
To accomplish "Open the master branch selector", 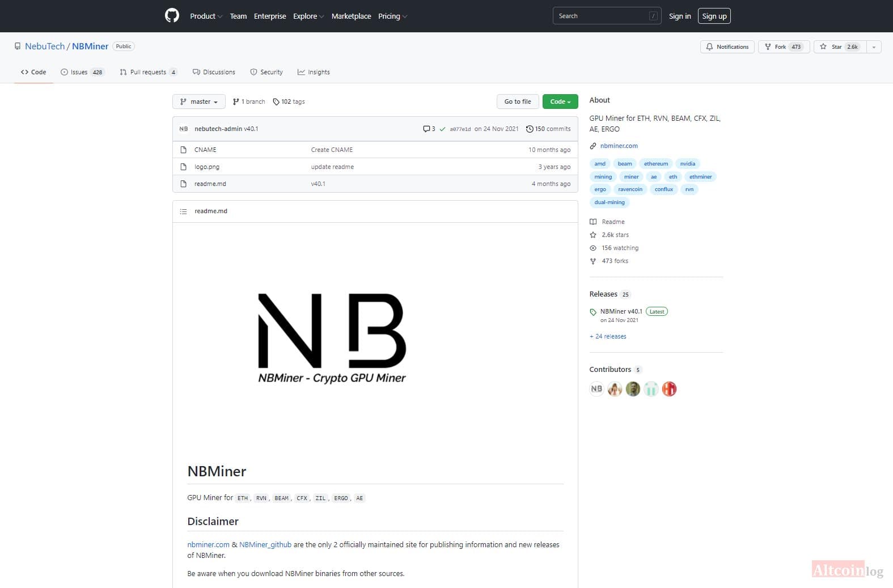I will pos(199,102).
